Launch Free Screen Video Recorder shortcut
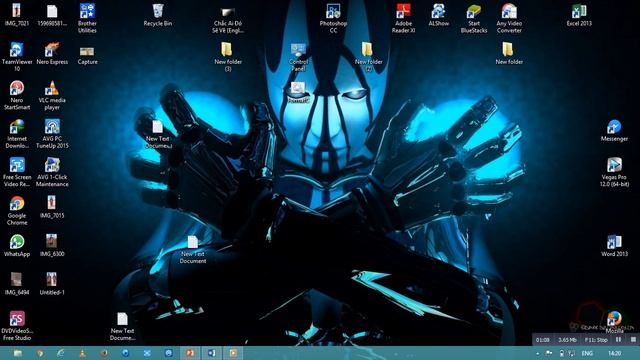Image resolution: width=640 pixels, height=360 pixels. 17,171
